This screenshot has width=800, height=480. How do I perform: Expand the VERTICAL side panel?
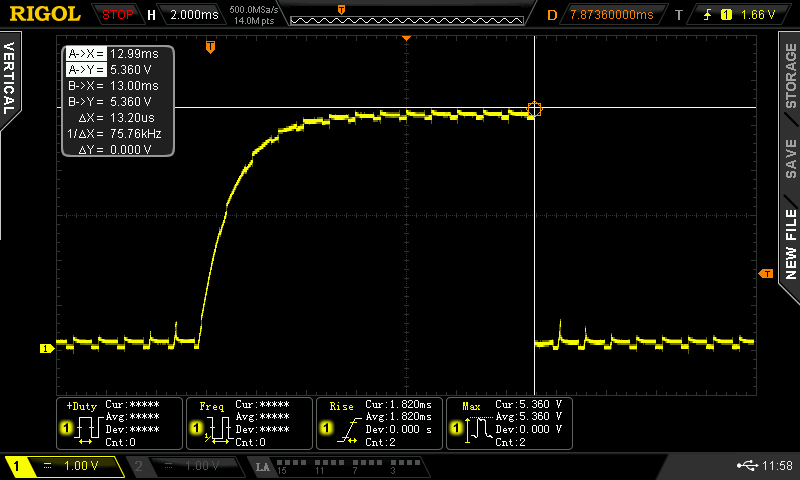point(9,78)
